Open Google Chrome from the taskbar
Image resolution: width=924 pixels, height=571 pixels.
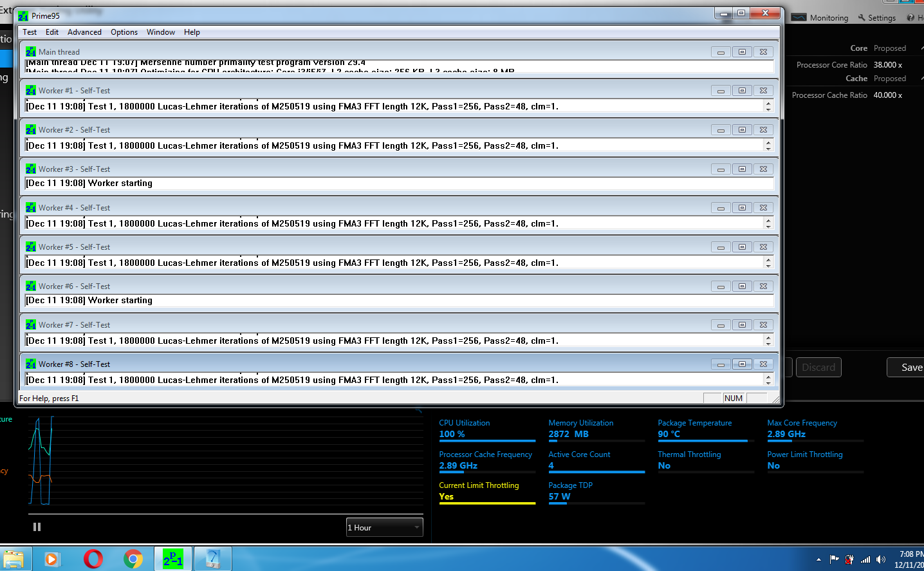point(133,559)
